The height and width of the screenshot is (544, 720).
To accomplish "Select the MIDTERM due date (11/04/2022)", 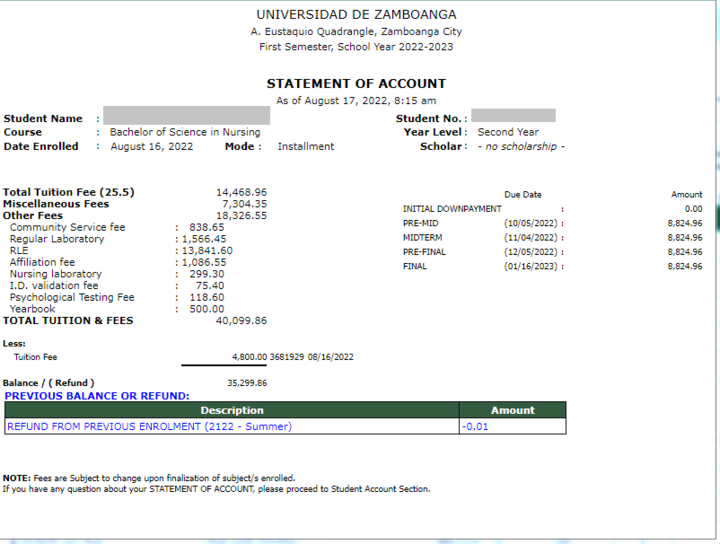I will click(x=531, y=237).
